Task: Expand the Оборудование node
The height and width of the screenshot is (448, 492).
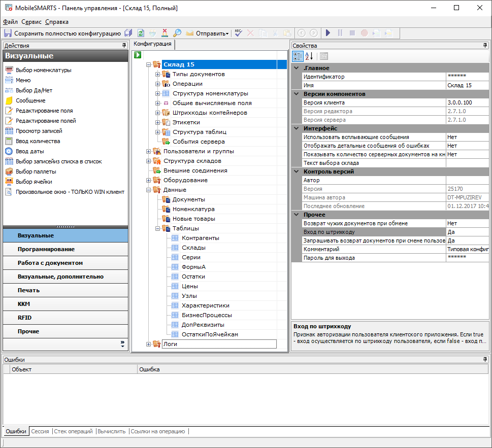Action: (x=149, y=180)
